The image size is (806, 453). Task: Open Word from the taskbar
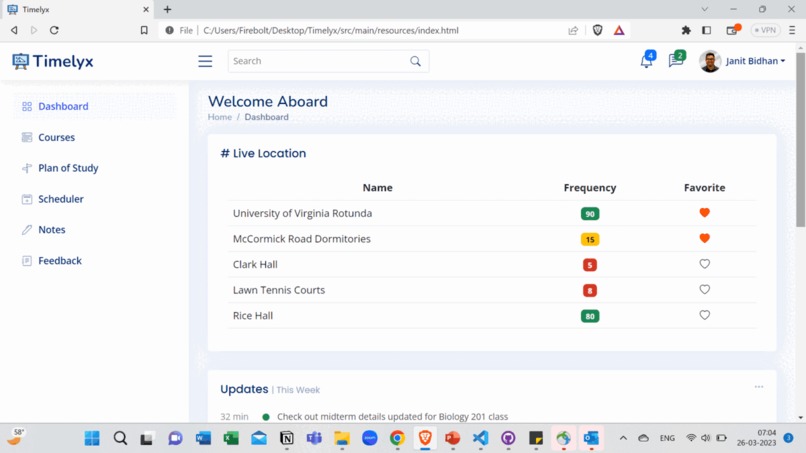coord(203,438)
